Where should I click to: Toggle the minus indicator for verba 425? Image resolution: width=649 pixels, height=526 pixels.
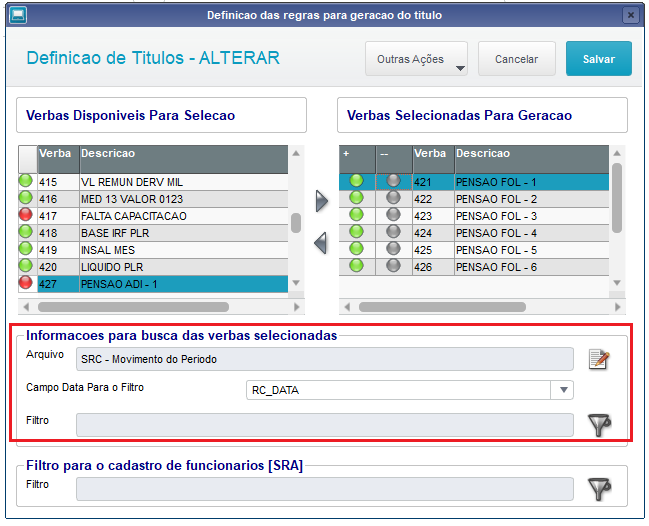coord(393,249)
